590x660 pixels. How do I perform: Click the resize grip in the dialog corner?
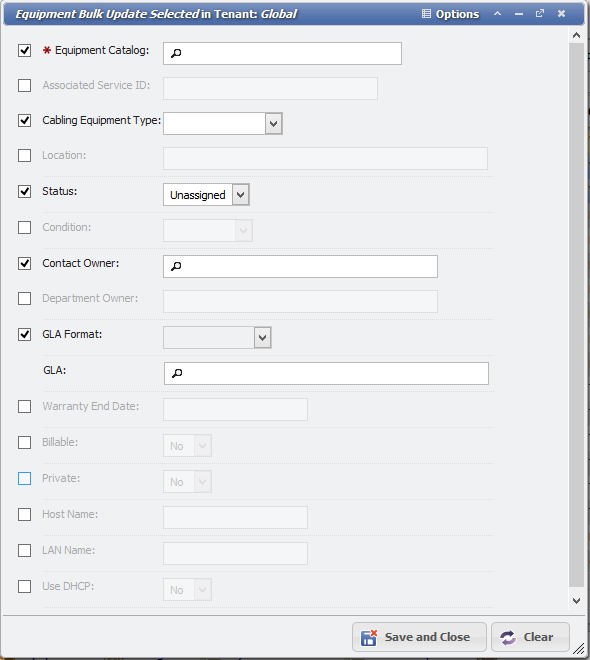point(579,649)
